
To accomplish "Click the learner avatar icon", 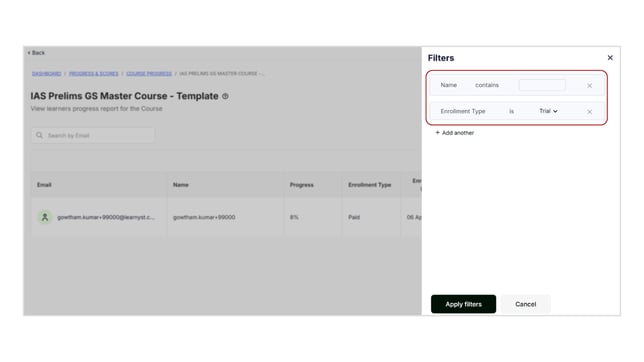I will [x=45, y=217].
